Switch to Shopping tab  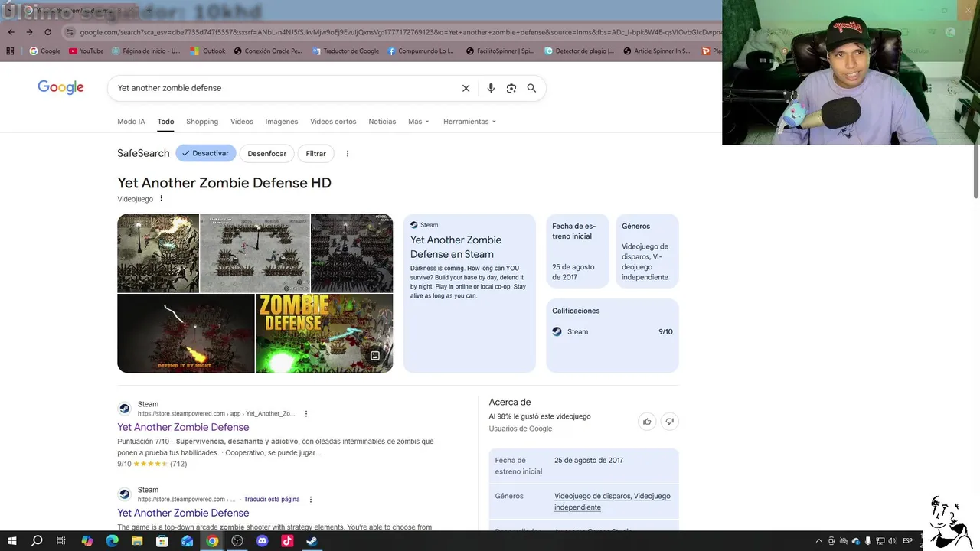click(x=202, y=122)
